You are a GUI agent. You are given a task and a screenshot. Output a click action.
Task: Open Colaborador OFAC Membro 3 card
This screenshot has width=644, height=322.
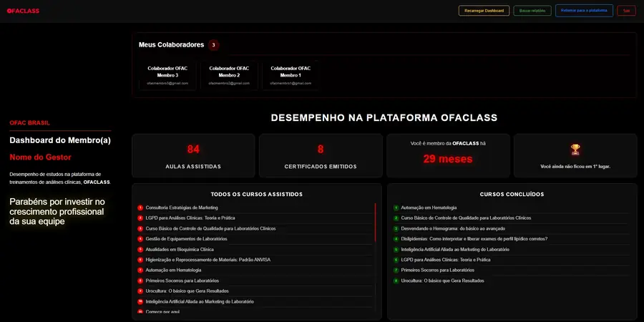click(167, 75)
